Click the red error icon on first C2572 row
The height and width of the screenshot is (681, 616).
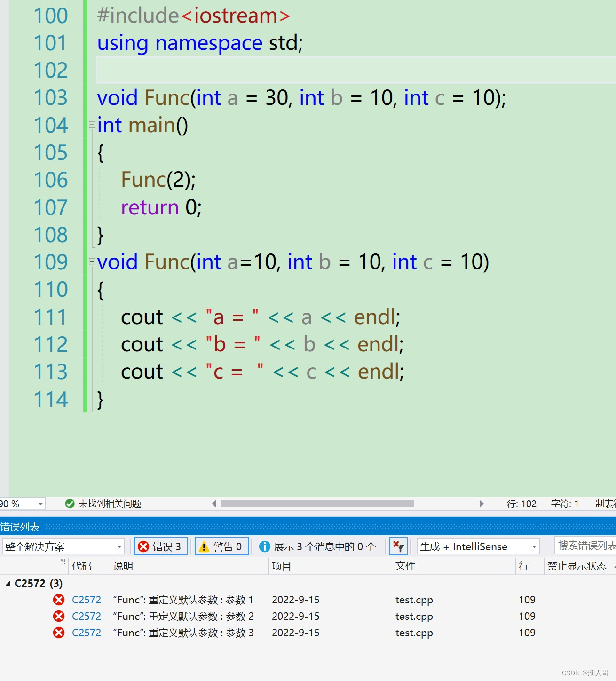point(59,600)
